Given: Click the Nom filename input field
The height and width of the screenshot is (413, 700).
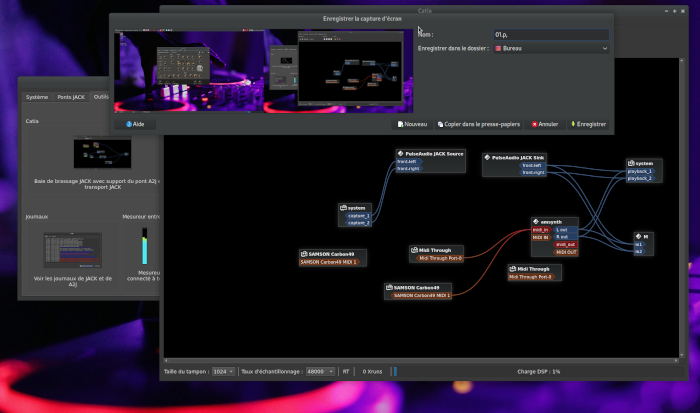Looking at the screenshot, I should [x=551, y=34].
